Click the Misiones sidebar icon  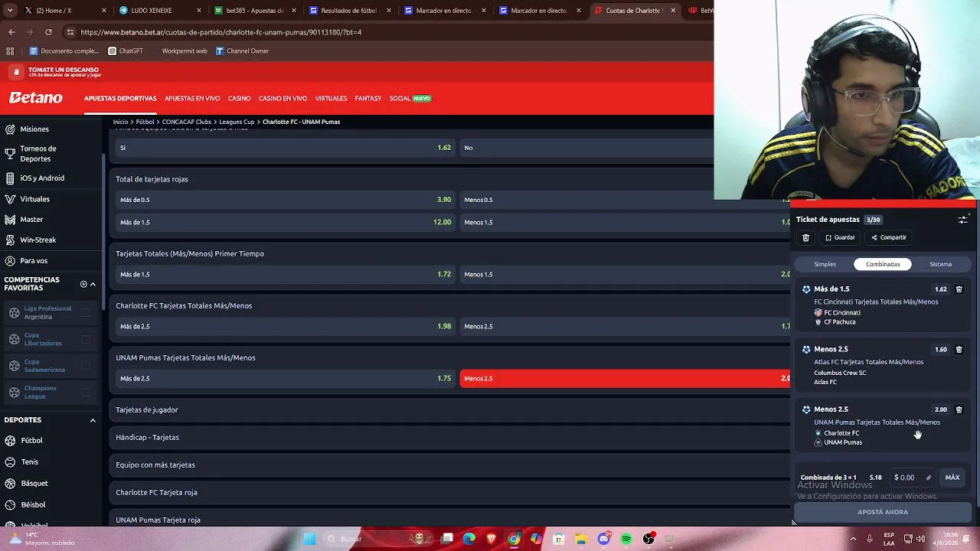10,129
